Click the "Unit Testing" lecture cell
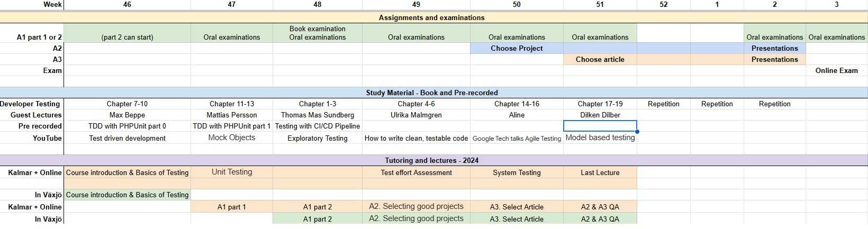Screen dimensions: 868x229 (x=231, y=172)
